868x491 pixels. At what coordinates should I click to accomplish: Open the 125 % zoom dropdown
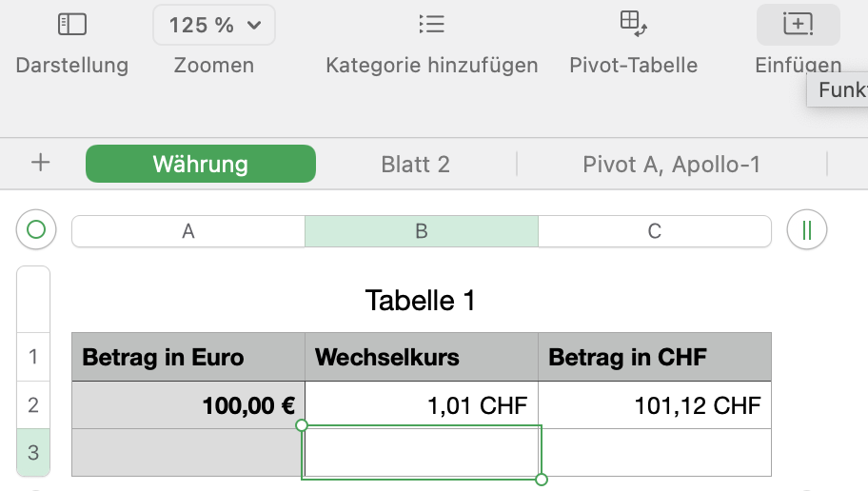tap(214, 26)
